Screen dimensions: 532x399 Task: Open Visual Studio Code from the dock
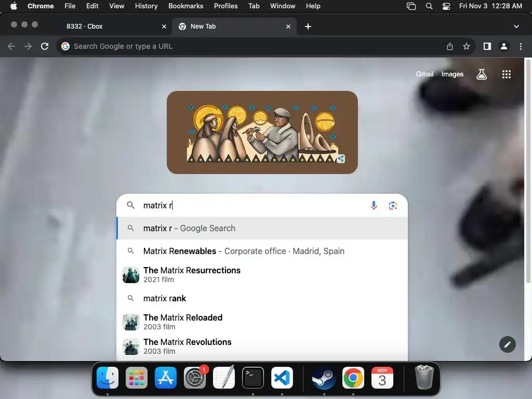coord(282,378)
